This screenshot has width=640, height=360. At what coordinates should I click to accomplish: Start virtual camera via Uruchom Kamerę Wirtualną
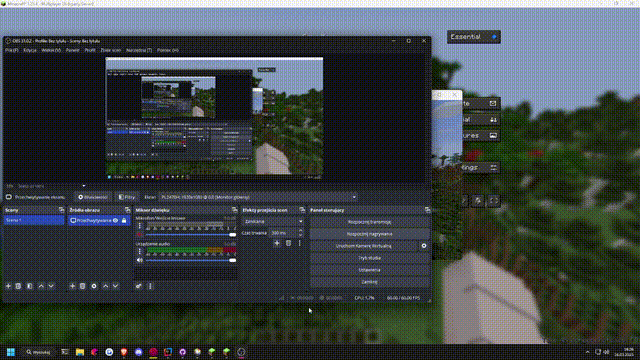[x=364, y=246]
